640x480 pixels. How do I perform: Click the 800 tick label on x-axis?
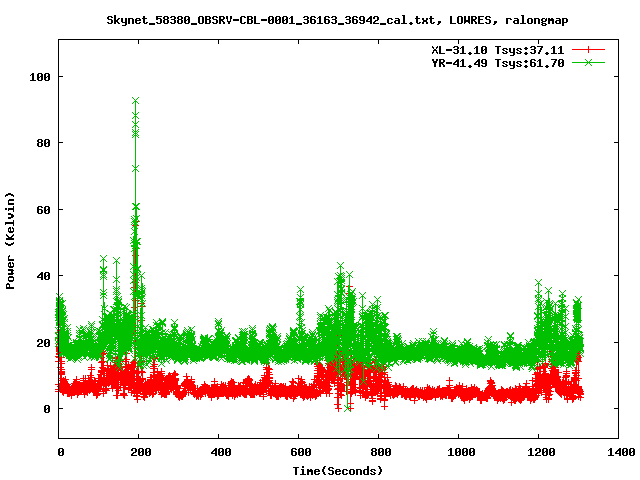pyautogui.click(x=380, y=453)
